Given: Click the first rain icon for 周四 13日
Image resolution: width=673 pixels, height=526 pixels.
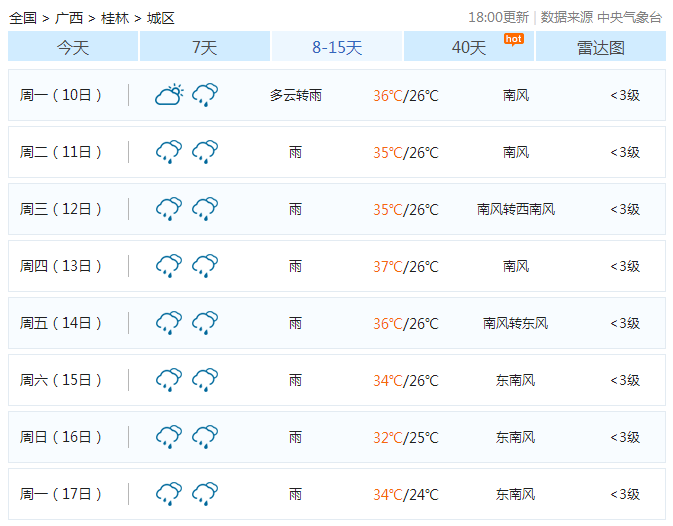Looking at the screenshot, I should click(x=169, y=266).
